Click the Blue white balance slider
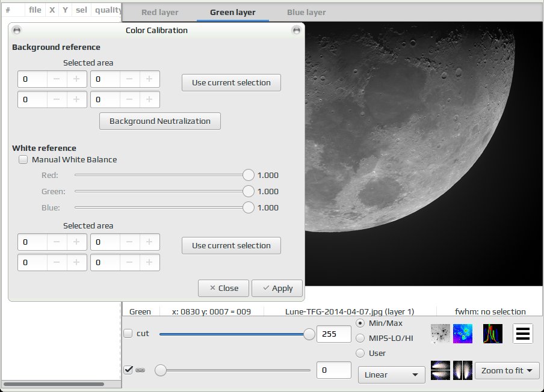The height and width of the screenshot is (392, 544). [x=164, y=207]
